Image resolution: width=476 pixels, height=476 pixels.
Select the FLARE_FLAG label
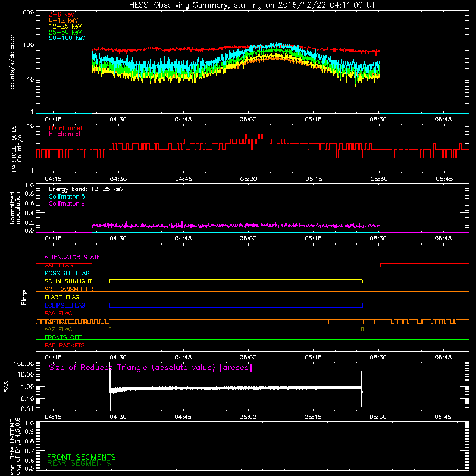tap(62, 297)
